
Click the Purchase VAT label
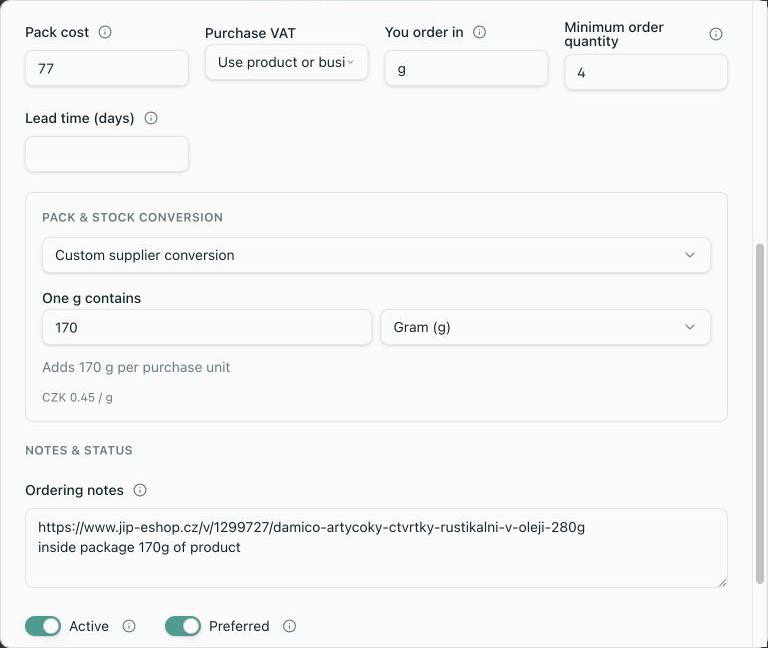point(250,33)
